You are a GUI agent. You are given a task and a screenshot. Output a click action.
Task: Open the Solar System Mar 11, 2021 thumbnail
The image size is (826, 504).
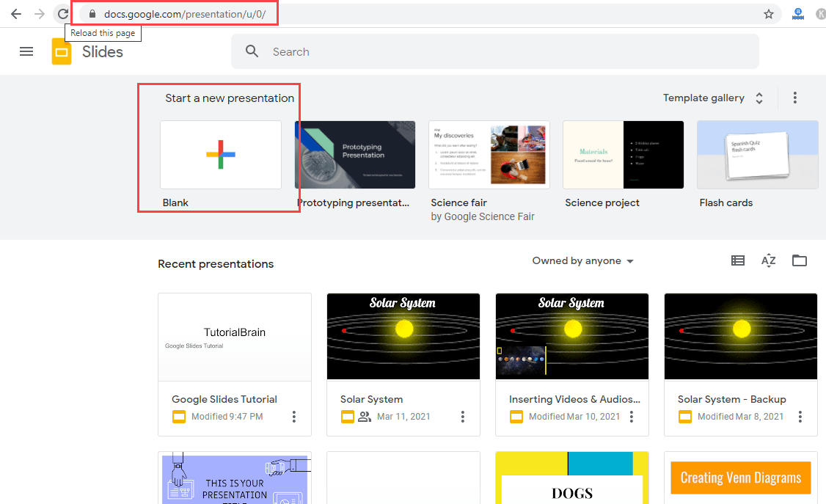pyautogui.click(x=403, y=337)
